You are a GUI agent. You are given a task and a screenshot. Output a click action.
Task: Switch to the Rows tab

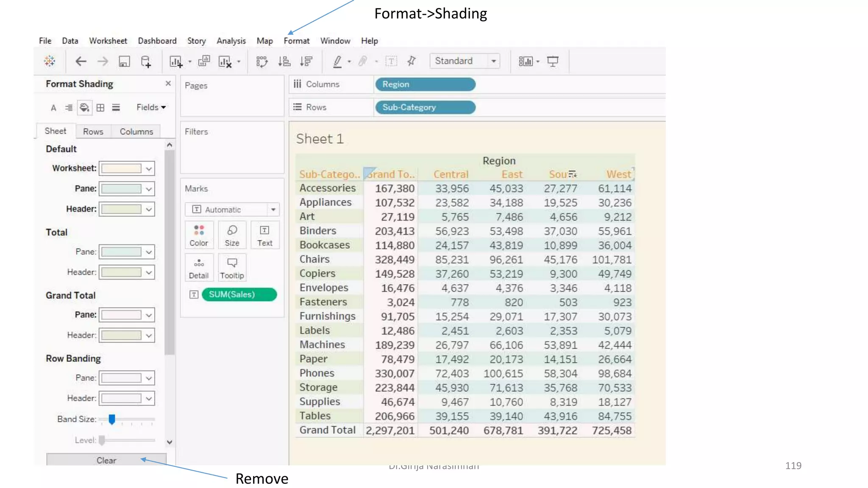click(93, 132)
